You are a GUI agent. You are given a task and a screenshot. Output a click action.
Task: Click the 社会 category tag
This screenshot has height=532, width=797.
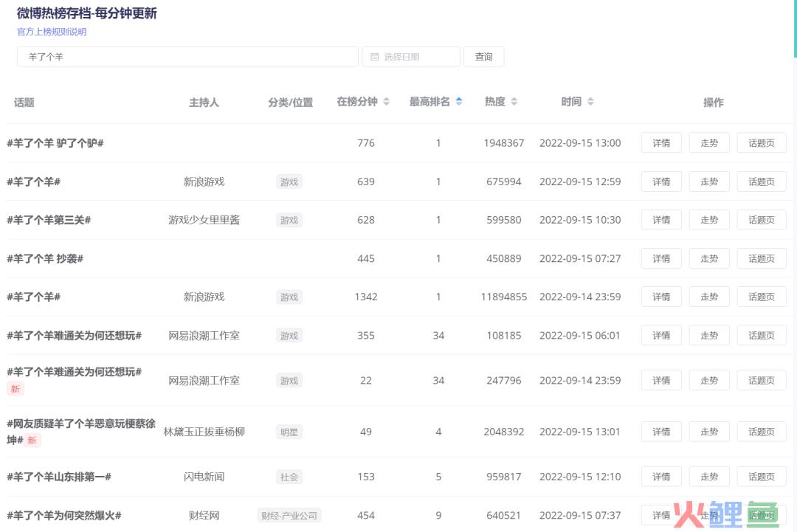coord(289,477)
